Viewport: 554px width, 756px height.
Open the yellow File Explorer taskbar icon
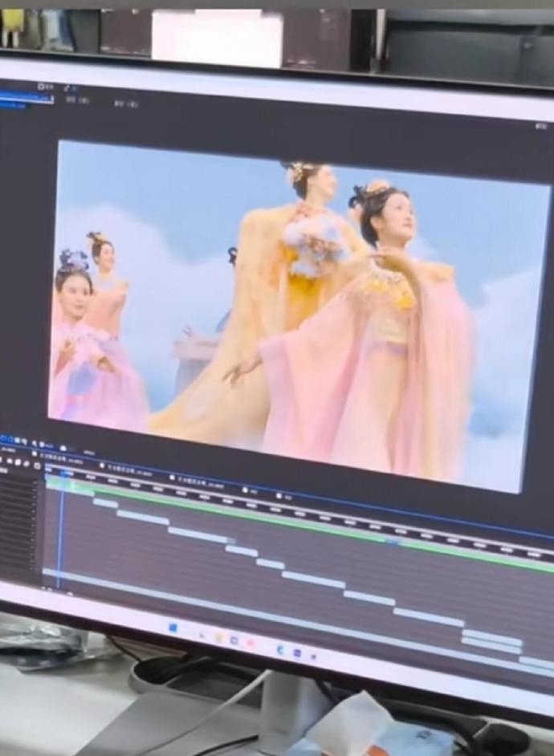point(219,637)
